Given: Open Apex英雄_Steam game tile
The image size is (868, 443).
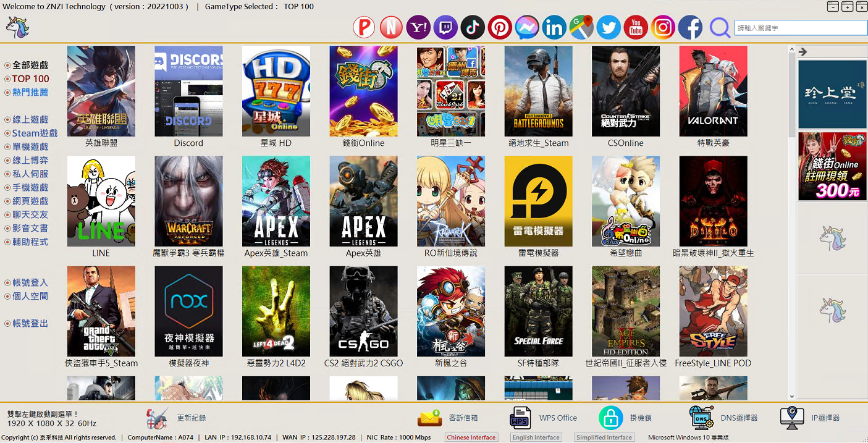Looking at the screenshot, I should [x=276, y=201].
